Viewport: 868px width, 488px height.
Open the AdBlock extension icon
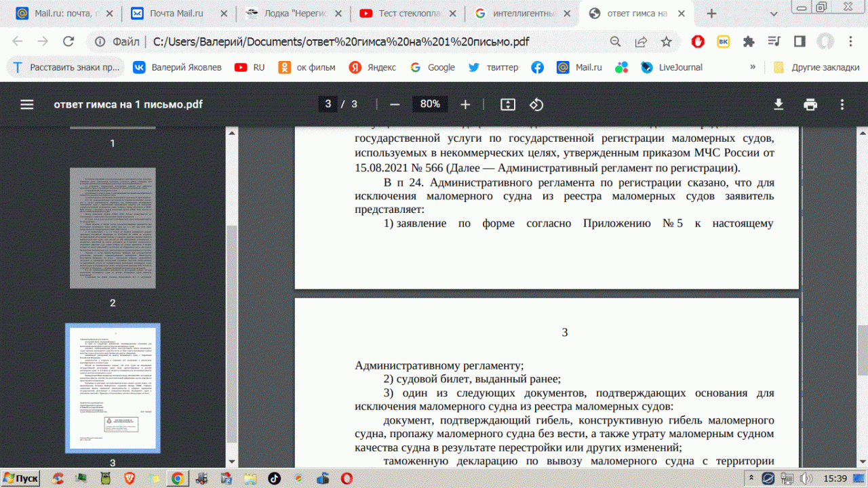pyautogui.click(x=698, y=42)
